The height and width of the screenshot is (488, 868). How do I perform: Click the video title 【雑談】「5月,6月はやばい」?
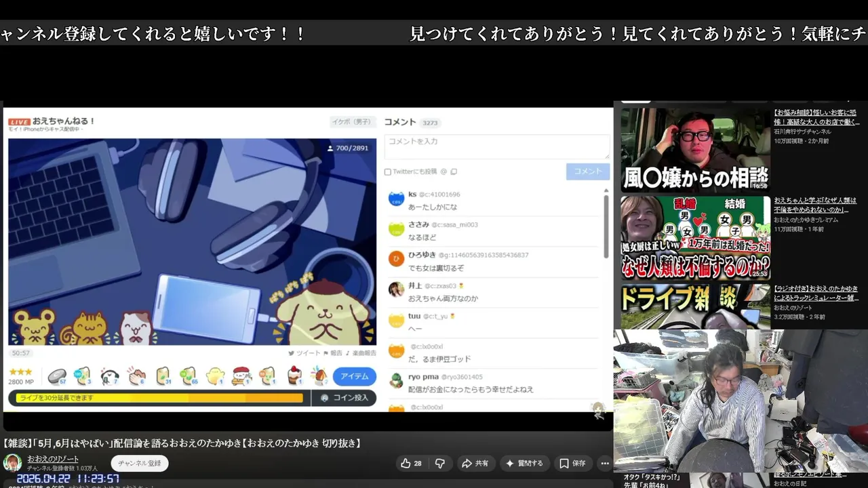click(182, 443)
